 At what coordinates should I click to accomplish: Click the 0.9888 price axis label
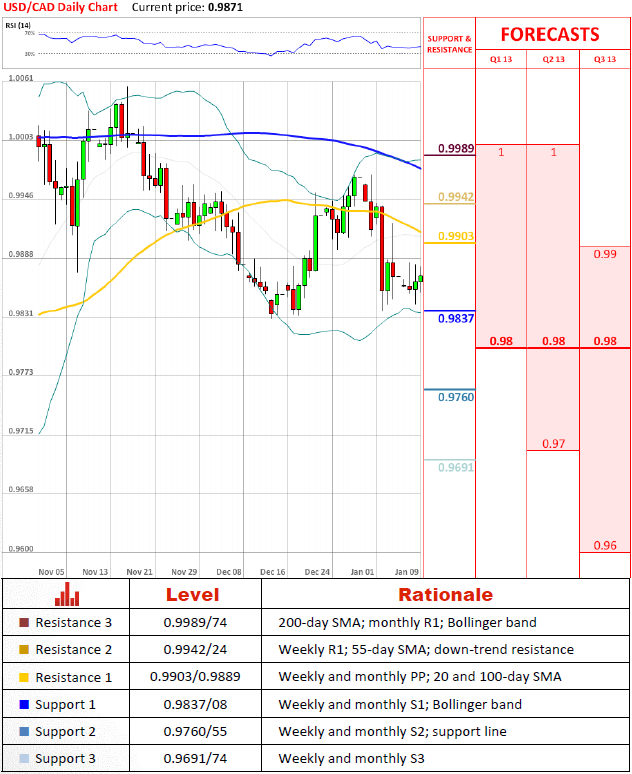click(21, 254)
